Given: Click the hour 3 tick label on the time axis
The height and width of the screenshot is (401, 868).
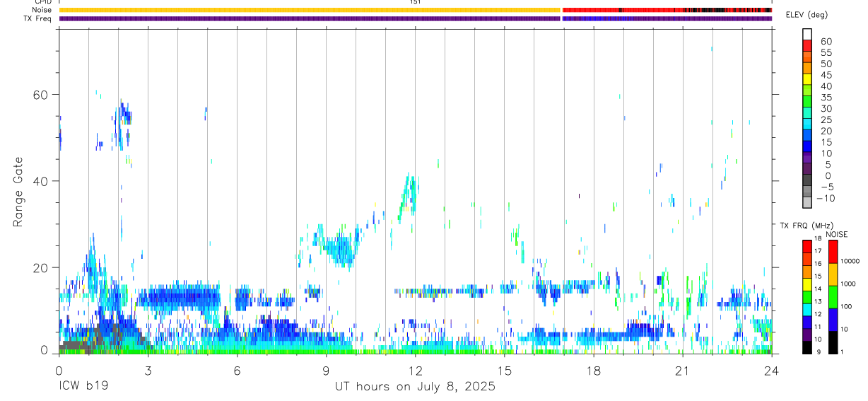Looking at the screenshot, I should [148, 371].
